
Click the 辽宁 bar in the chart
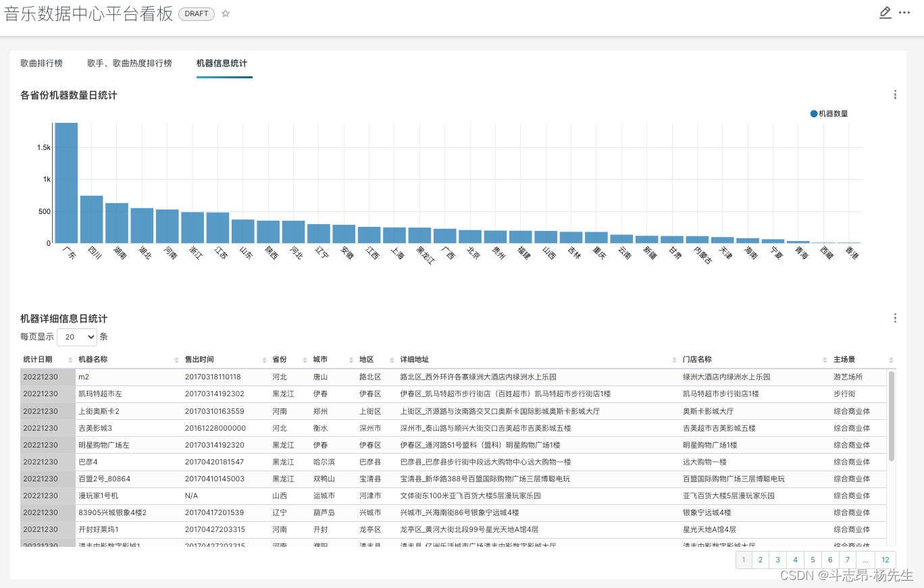coord(319,234)
